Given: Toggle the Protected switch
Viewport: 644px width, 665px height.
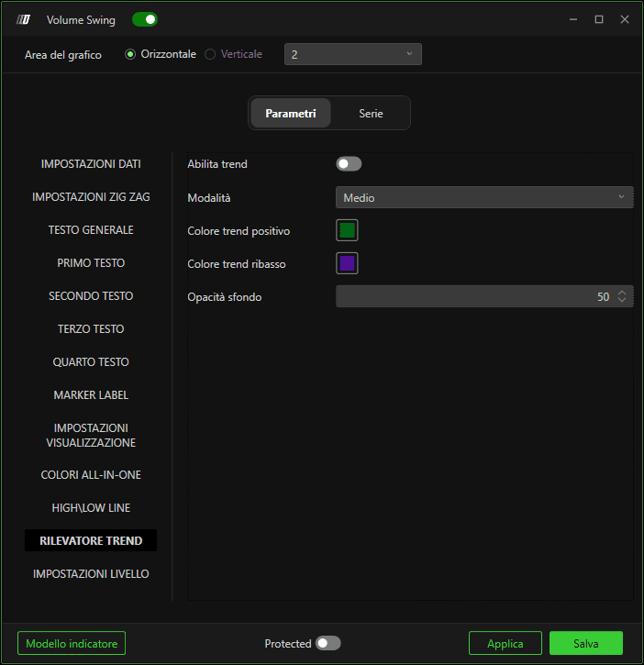Looking at the screenshot, I should click(328, 643).
